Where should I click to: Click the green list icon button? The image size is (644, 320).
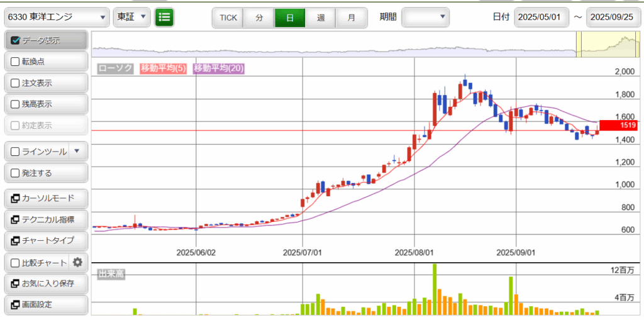[164, 18]
